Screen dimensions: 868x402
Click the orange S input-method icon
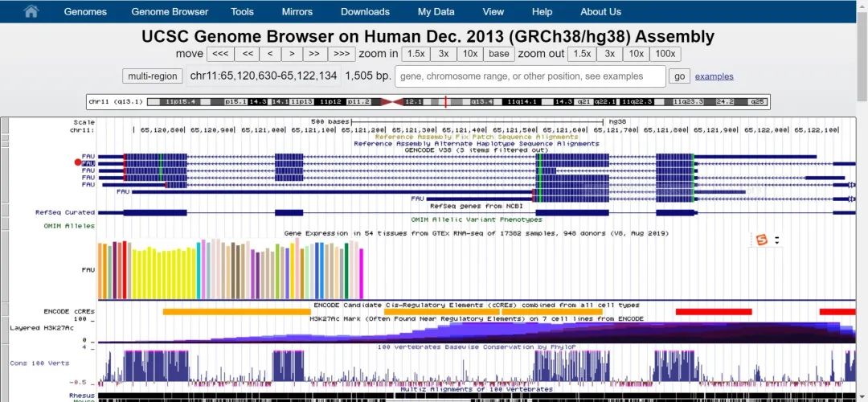762,240
